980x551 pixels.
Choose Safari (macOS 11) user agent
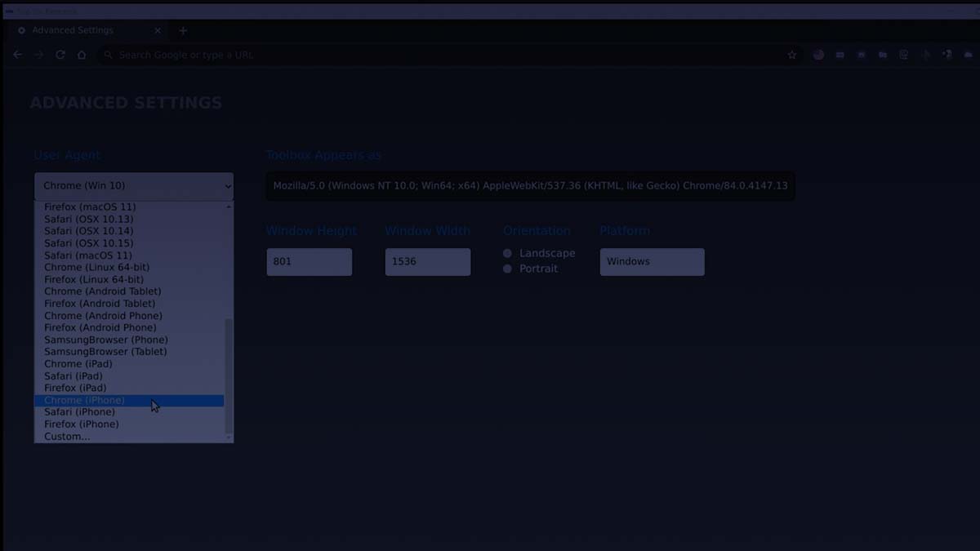tap(130, 256)
